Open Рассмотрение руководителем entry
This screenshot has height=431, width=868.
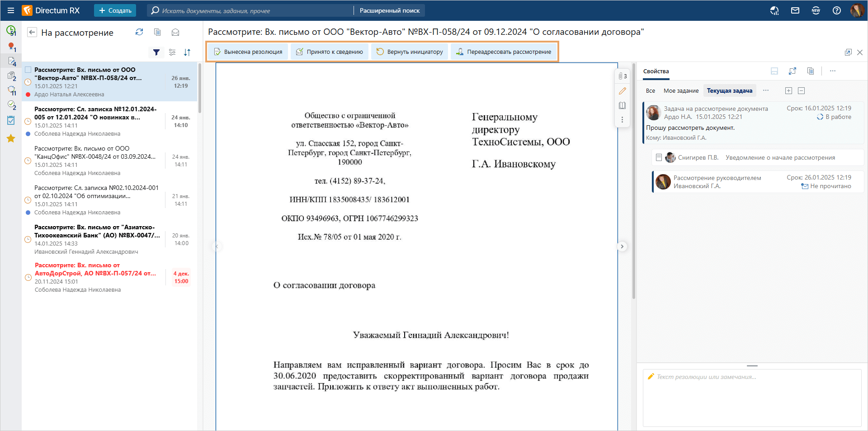(758, 181)
